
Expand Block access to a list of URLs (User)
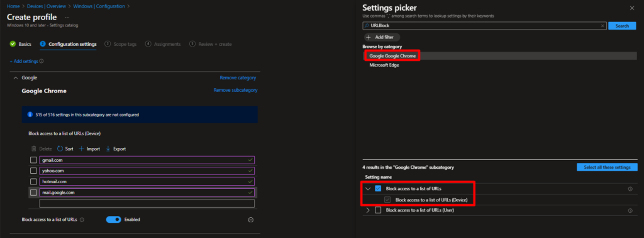point(368,210)
